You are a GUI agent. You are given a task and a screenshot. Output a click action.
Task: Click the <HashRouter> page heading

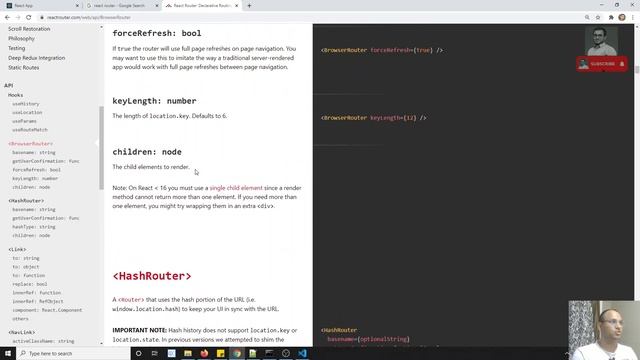pos(152,276)
